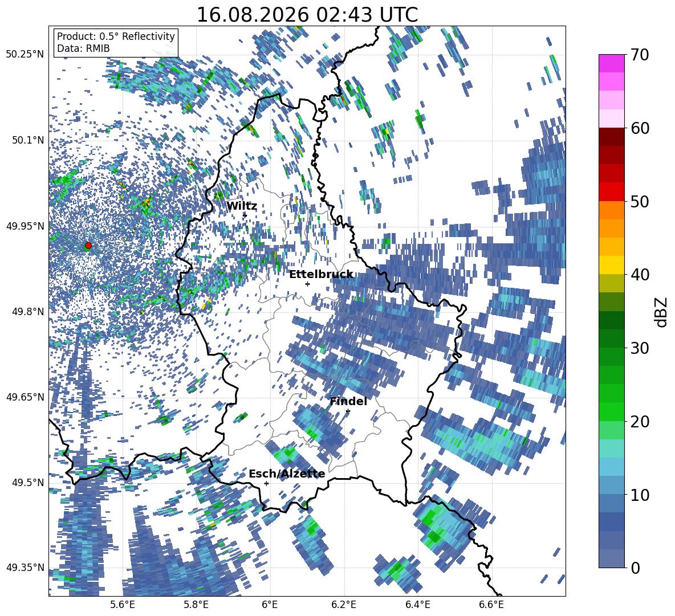Click the red radar location dot

(88, 246)
